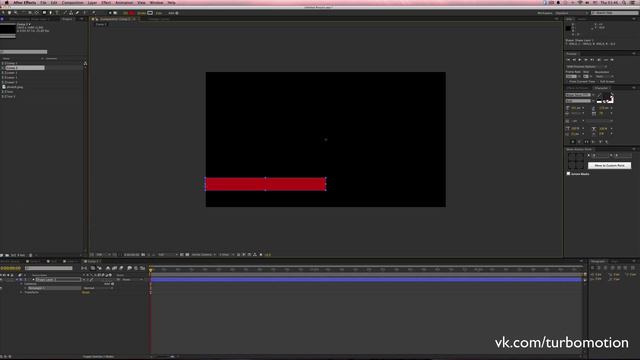
Task: Open the RAM Preview Options dropdown
Action: point(587,67)
